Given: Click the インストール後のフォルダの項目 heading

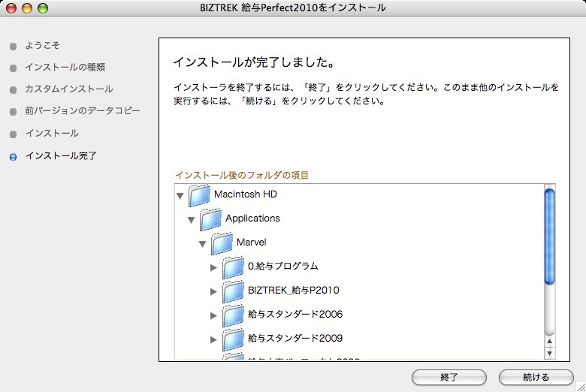Looking at the screenshot, I should (242, 175).
